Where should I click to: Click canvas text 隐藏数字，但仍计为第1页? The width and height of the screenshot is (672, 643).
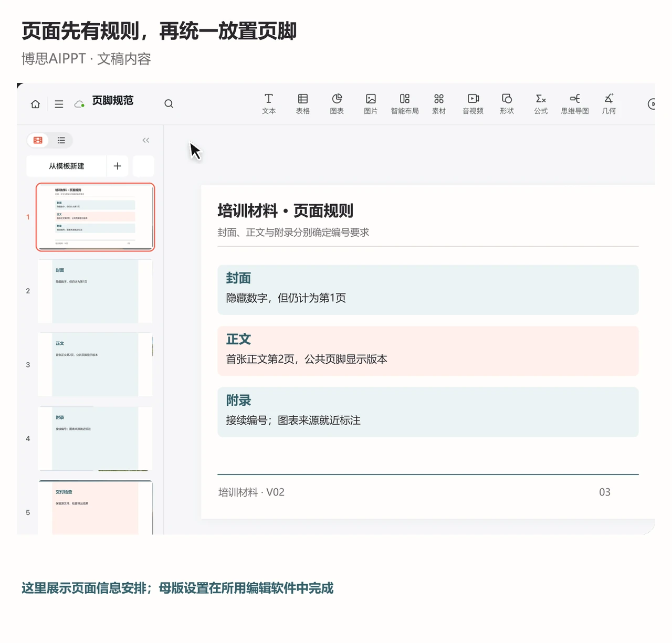tap(286, 298)
